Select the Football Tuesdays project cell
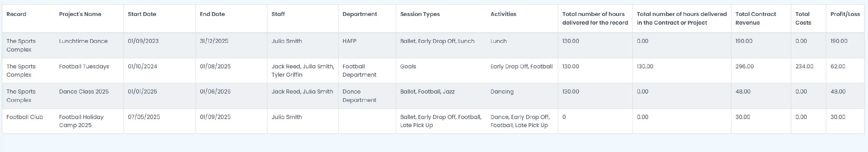The image size is (868, 152). (x=84, y=66)
